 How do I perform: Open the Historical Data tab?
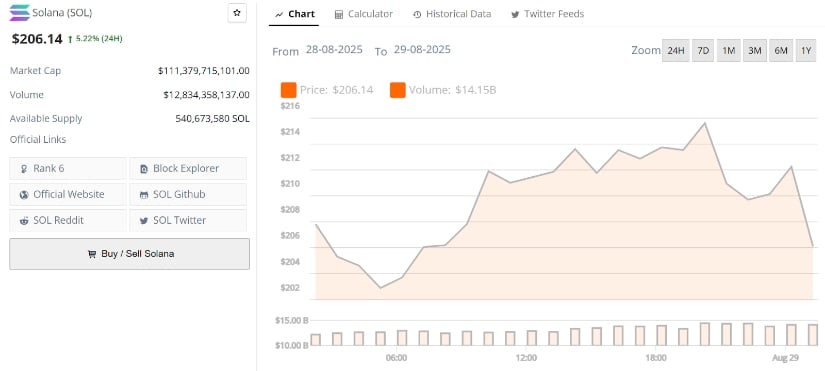pyautogui.click(x=452, y=14)
